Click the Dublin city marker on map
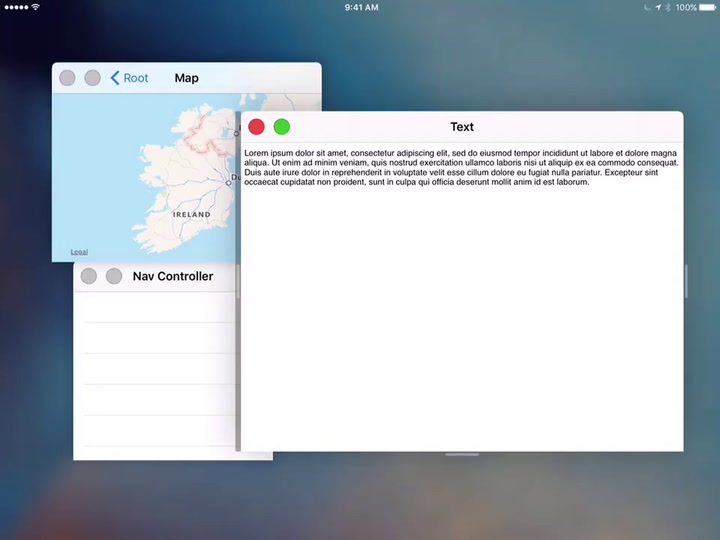Image resolution: width=720 pixels, height=540 pixels. coord(229,183)
